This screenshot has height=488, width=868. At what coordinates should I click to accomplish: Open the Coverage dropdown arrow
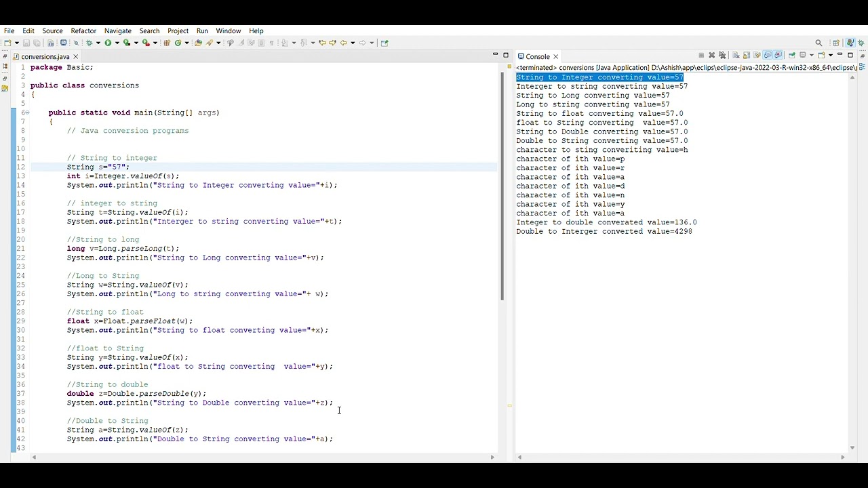(x=136, y=43)
